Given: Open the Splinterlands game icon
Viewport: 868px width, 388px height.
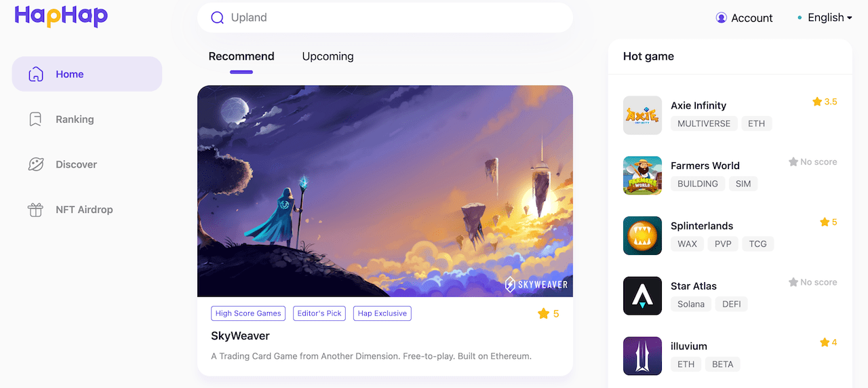Looking at the screenshot, I should click(x=642, y=235).
